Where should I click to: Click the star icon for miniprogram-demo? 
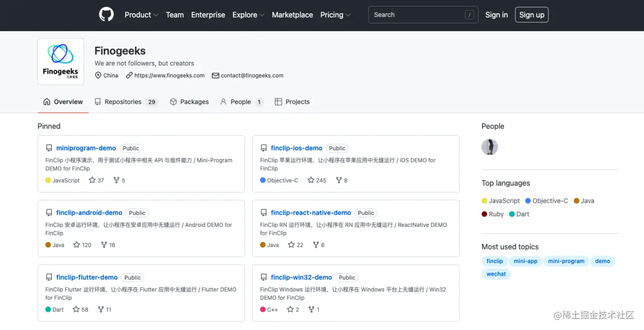pos(92,180)
